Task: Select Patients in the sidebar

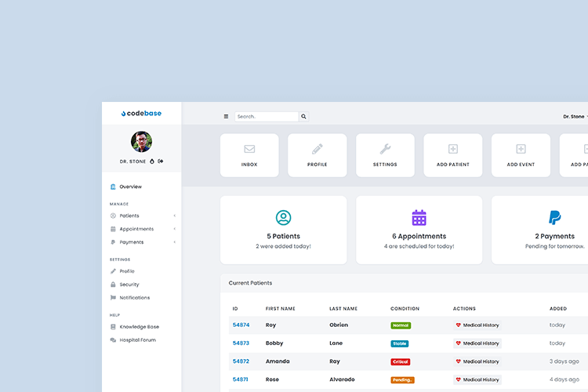Action: click(141, 216)
